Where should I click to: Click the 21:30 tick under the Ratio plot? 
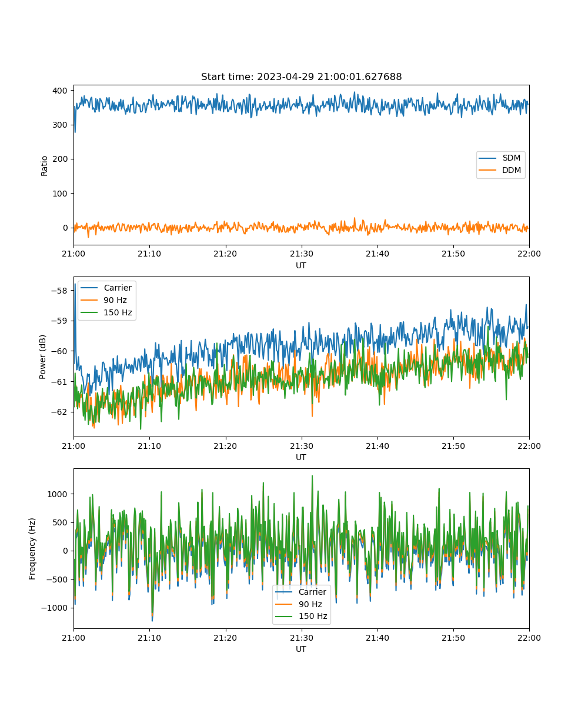coord(301,254)
